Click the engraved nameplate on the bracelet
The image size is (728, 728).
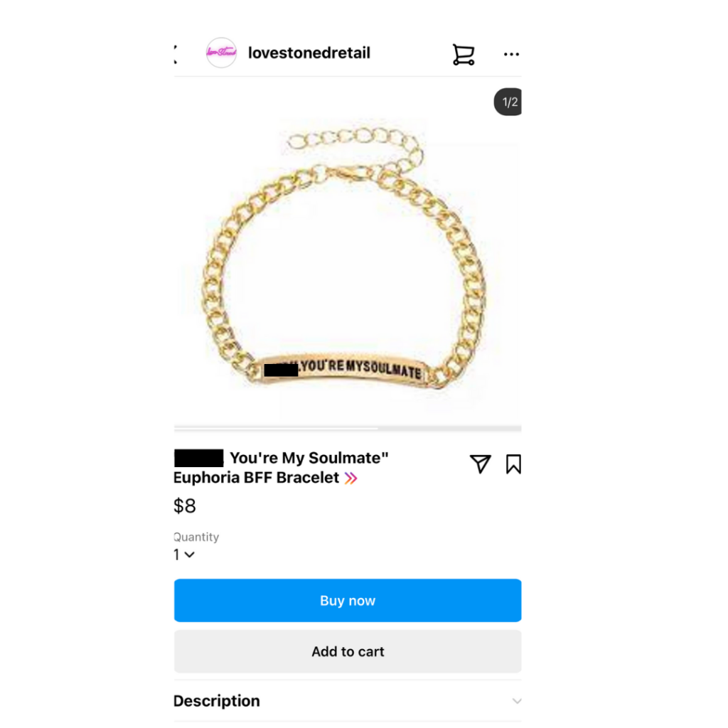pos(343,370)
